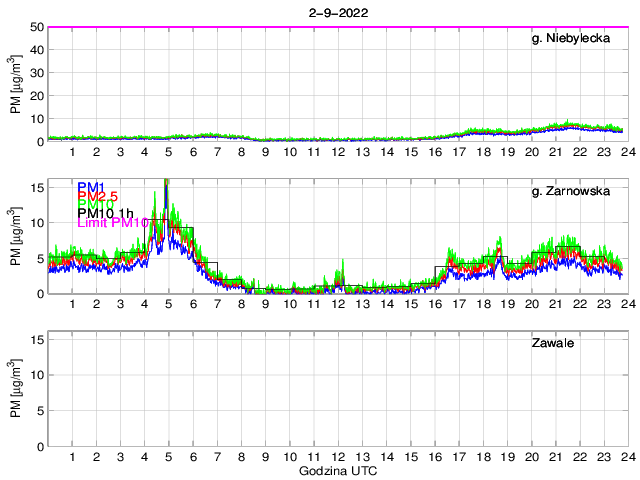Click hour 1 tick below the Niebylecka plot

click(73, 152)
